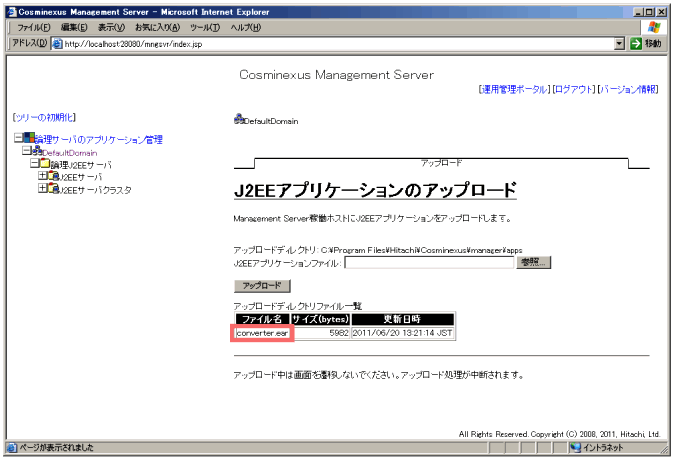Select J2EEサーバクラスタ tree item
The height and width of the screenshot is (460, 673).
point(95,190)
